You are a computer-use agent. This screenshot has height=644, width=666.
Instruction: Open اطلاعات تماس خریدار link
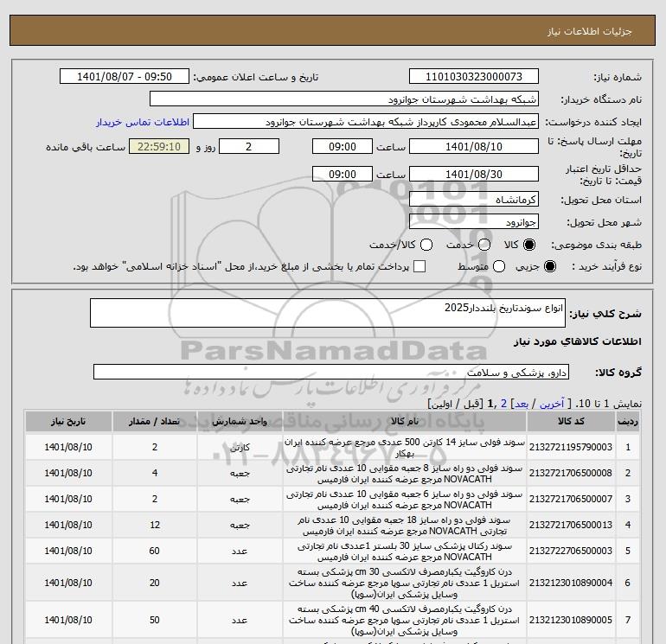pyautogui.click(x=143, y=122)
